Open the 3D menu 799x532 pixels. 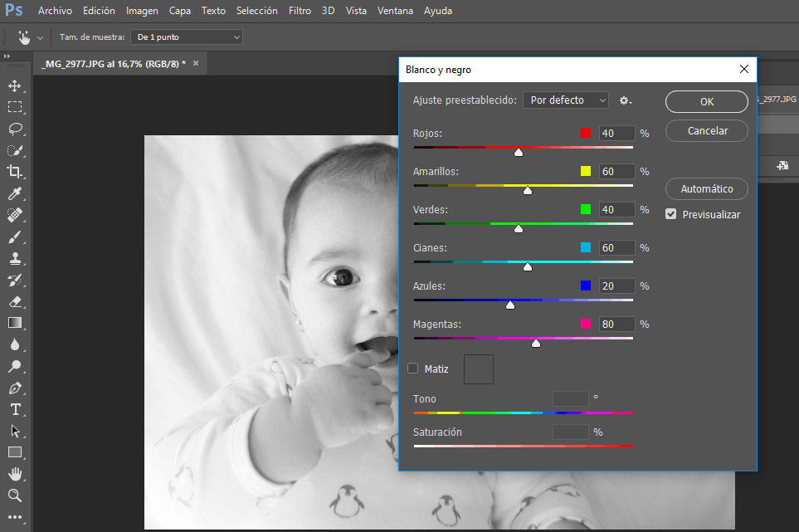329,11
